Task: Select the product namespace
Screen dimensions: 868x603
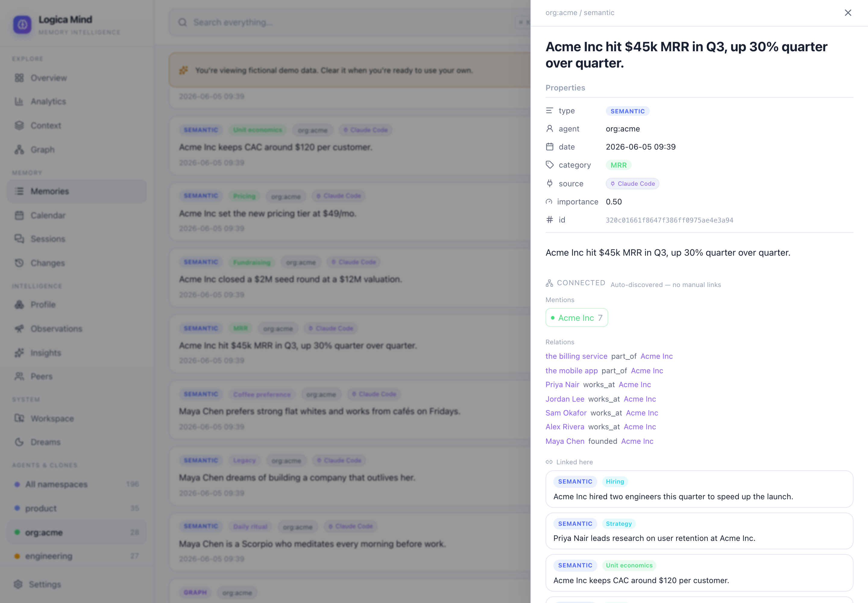Action: pyautogui.click(x=77, y=509)
